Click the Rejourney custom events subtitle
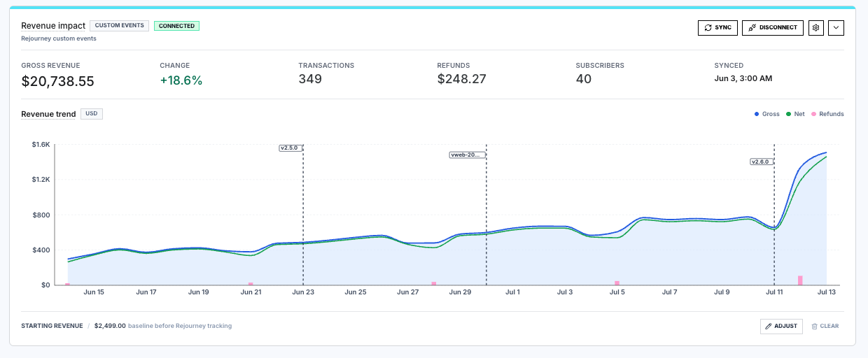Screen dimensions: 868x358 click(59, 38)
